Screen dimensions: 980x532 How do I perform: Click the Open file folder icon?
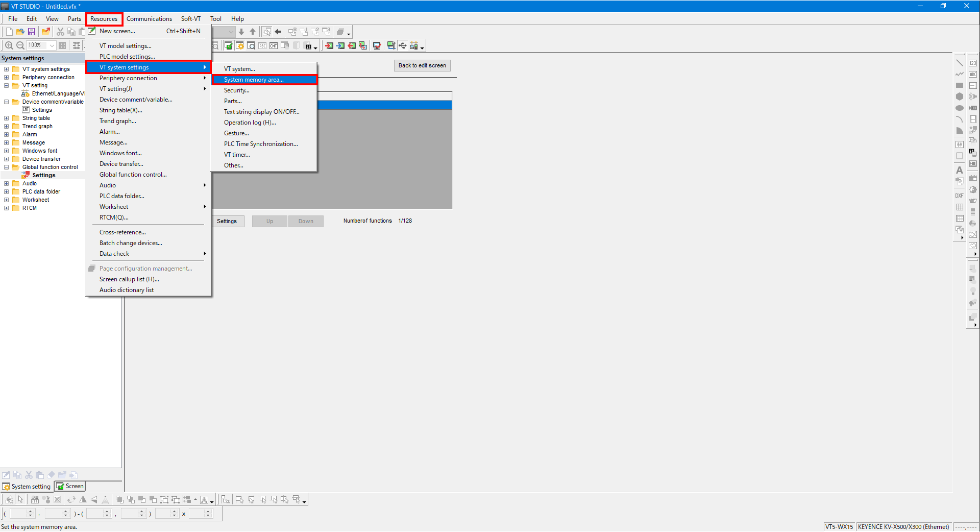point(20,32)
